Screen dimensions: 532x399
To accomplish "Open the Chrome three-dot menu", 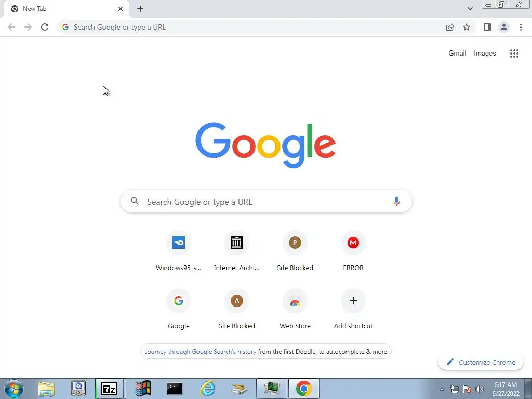I will [521, 27].
